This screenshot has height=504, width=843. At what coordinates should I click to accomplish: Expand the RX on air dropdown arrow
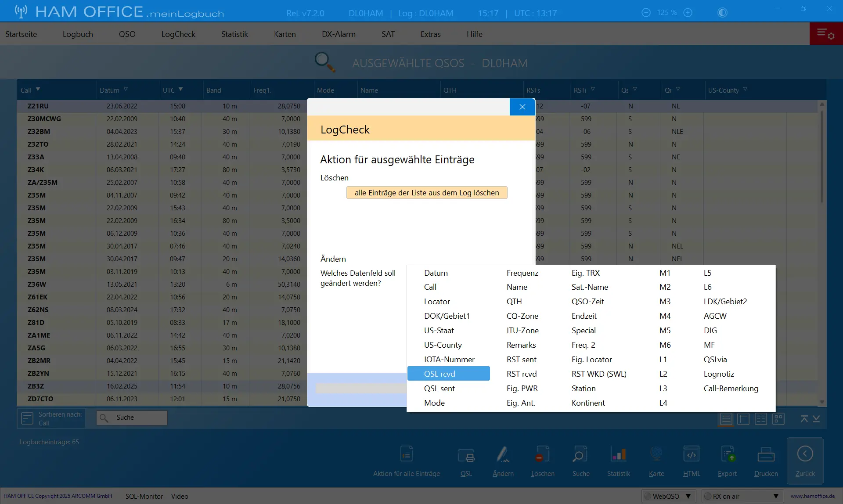(x=776, y=496)
